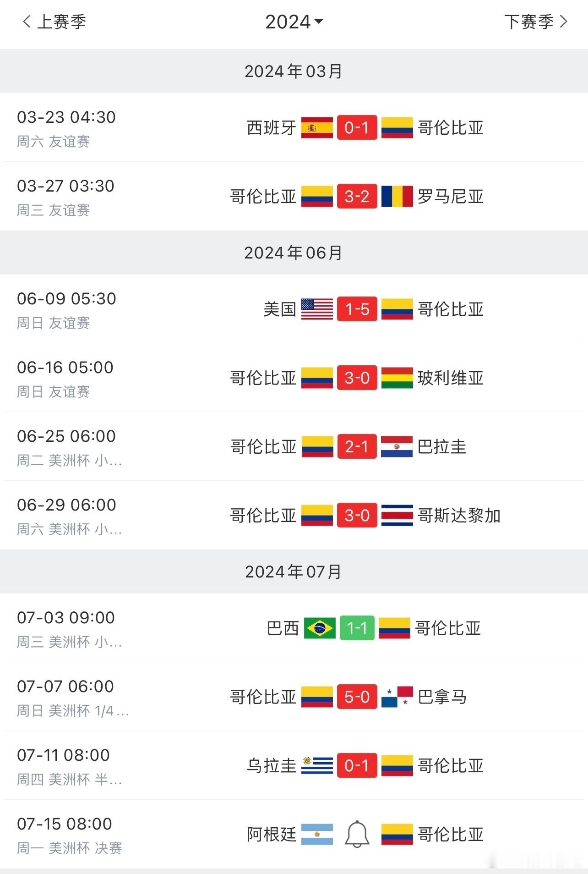Tap the Argentina flag icon
588x874 pixels.
[317, 834]
